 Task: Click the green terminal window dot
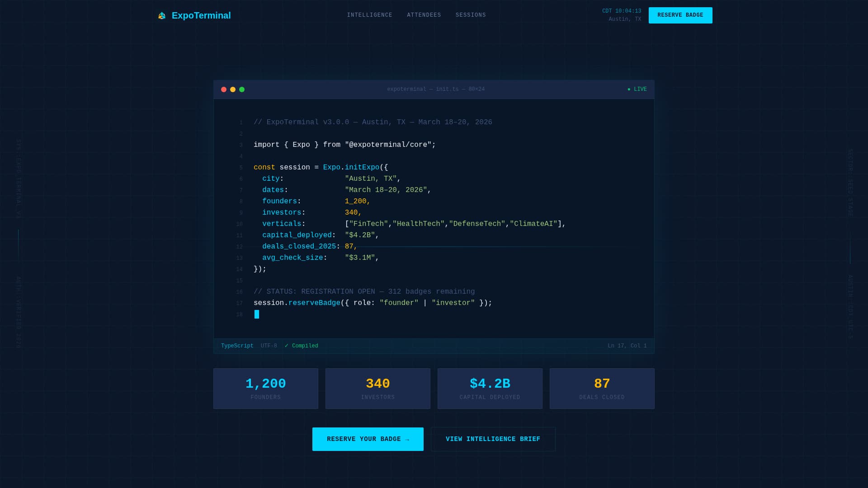(242, 89)
